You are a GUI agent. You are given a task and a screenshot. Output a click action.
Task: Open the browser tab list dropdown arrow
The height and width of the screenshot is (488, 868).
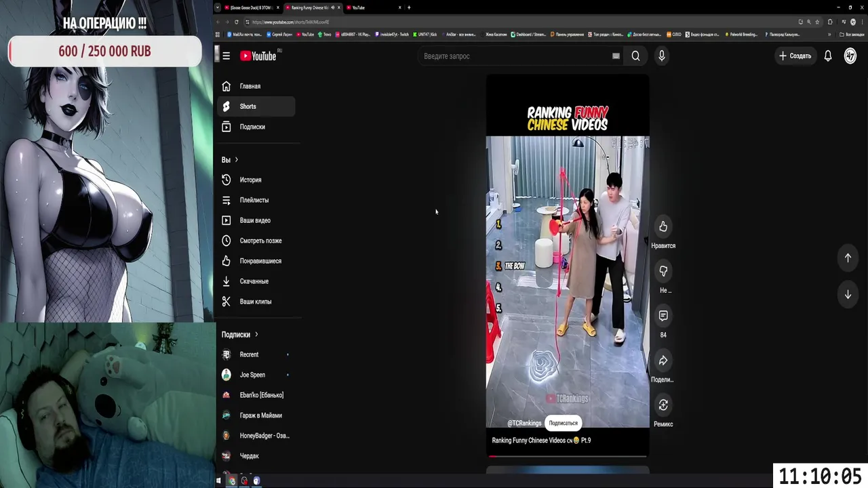click(x=218, y=7)
